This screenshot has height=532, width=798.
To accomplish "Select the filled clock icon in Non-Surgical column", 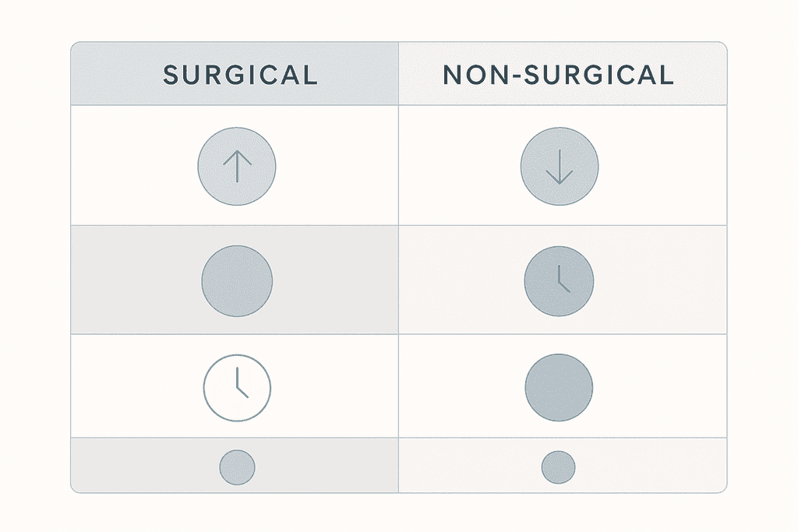I will coord(559,280).
